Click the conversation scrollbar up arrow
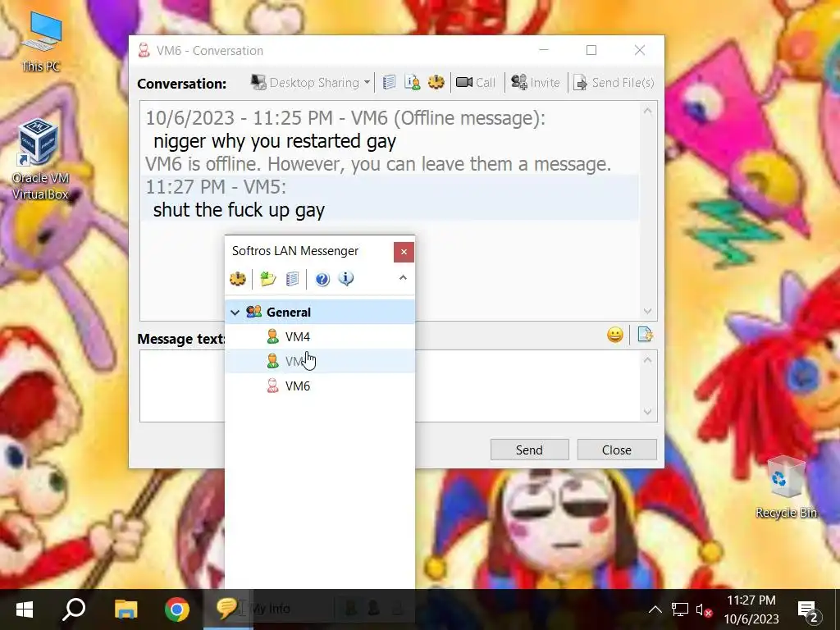 648,111
